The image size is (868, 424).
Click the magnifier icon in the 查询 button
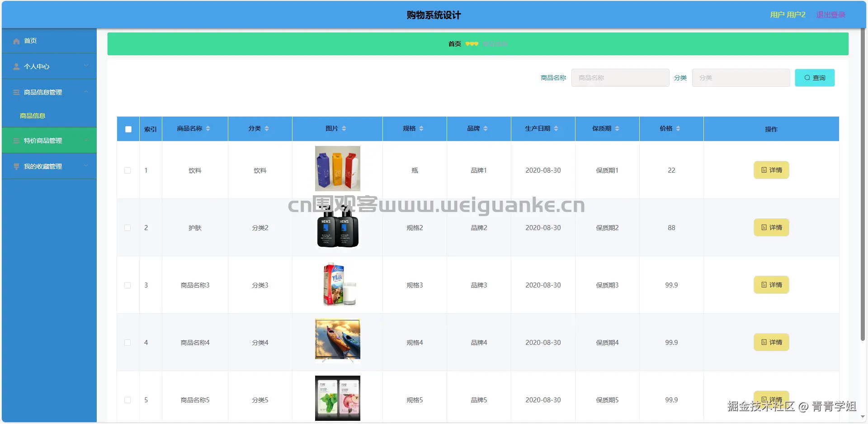[x=807, y=78]
